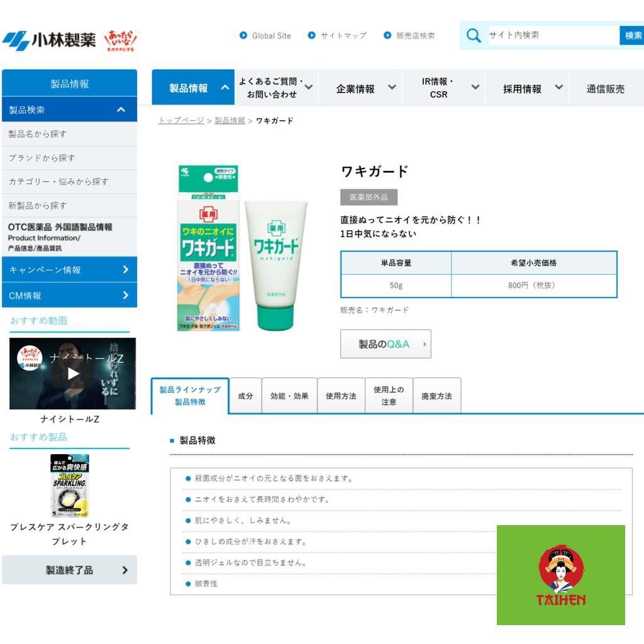Open the キャンペーン情報 sidebar item
The image size is (644, 644).
[69, 270]
